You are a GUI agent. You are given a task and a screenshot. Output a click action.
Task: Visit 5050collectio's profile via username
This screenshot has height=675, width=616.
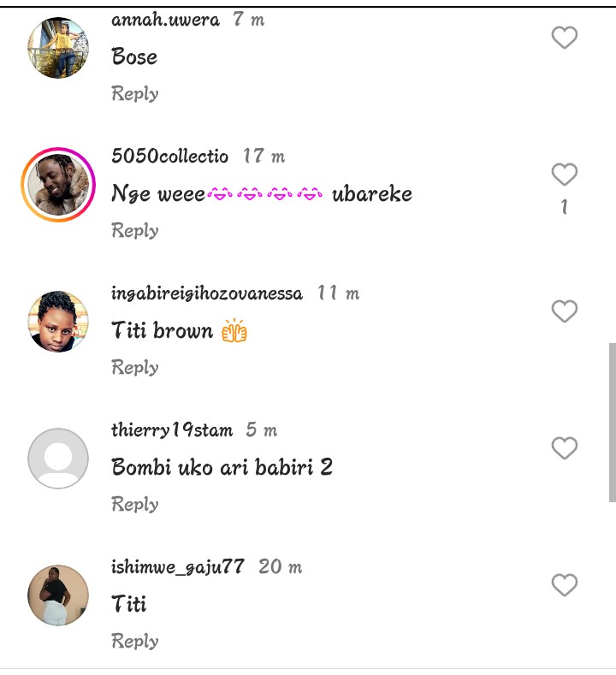tap(170, 157)
